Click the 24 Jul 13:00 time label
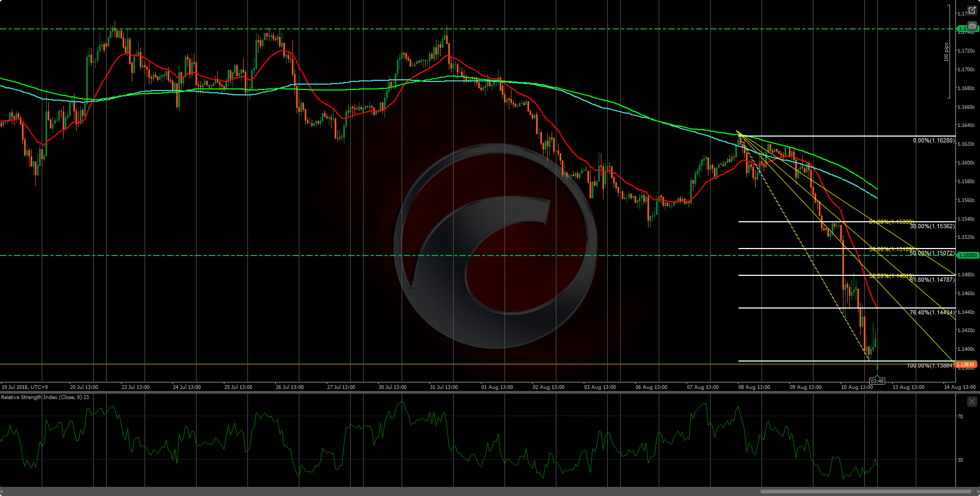 (x=187, y=387)
